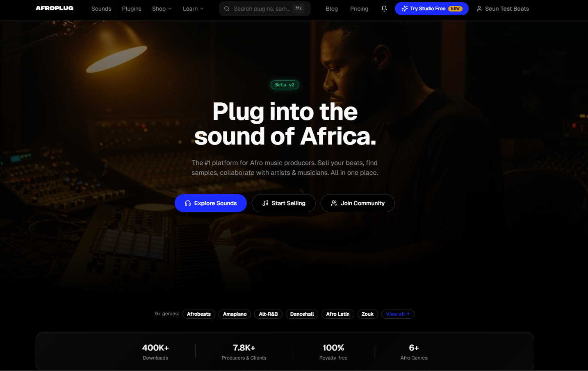Click people icon on Join Community
Screen dimensions: 588x371
[x=334, y=203]
